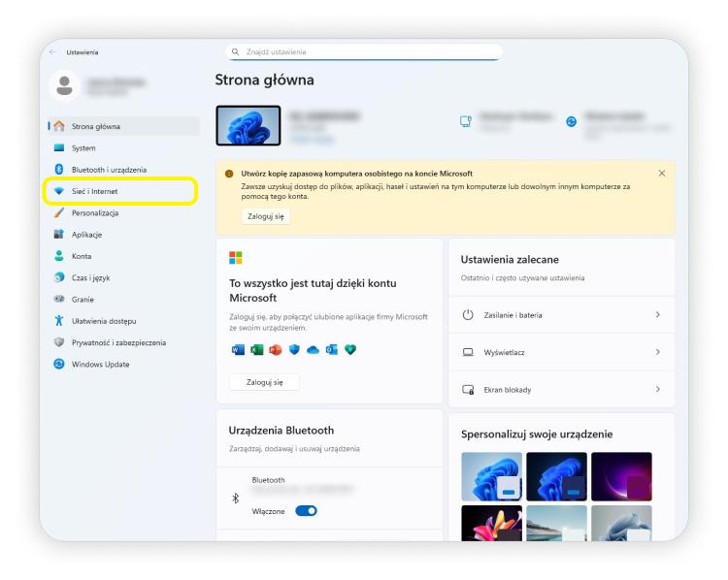The height and width of the screenshot is (580, 728).
Task: Click Zaloguj się in the Microsoft card
Action: point(265,382)
